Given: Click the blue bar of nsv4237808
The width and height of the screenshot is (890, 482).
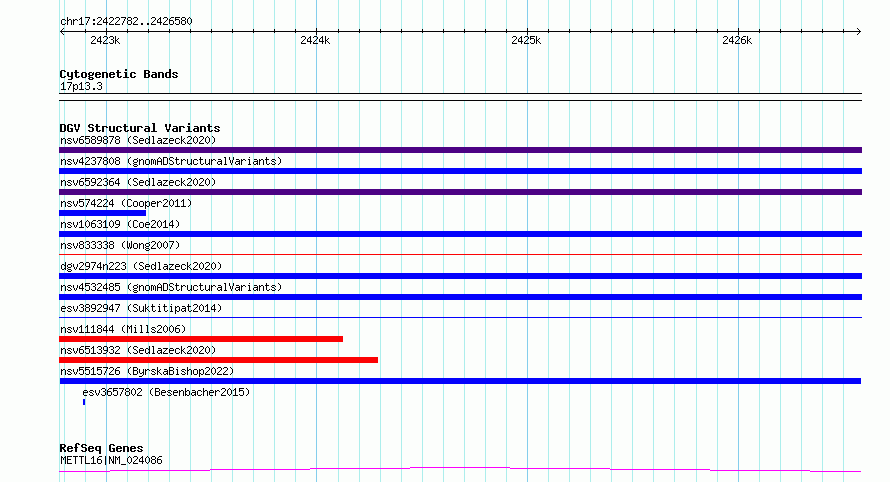Looking at the screenshot, I should click(x=460, y=171).
